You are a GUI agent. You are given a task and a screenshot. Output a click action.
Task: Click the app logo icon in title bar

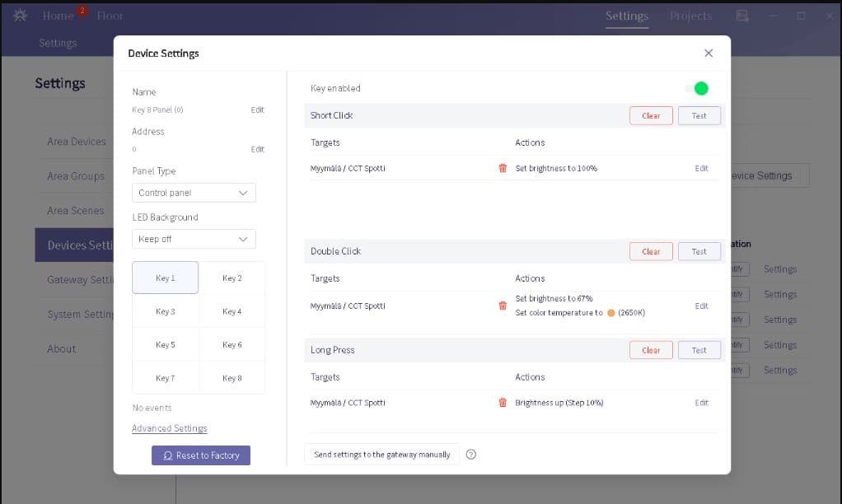[18, 16]
